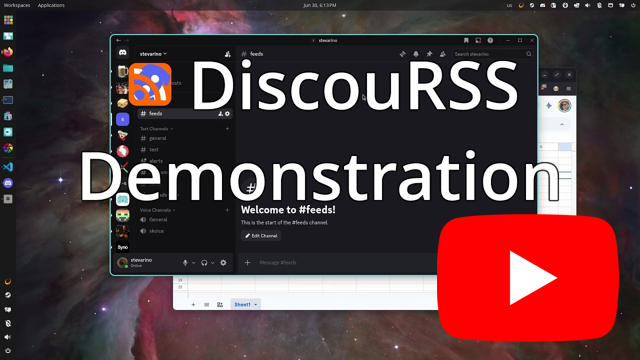Open Discord inbox icon in title bar
Viewport: 640px width, 360px height.
[478, 40]
